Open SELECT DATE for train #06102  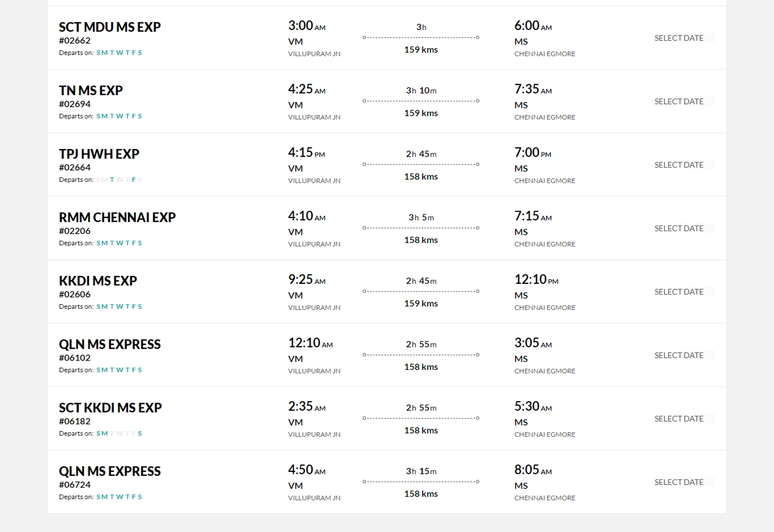click(679, 355)
